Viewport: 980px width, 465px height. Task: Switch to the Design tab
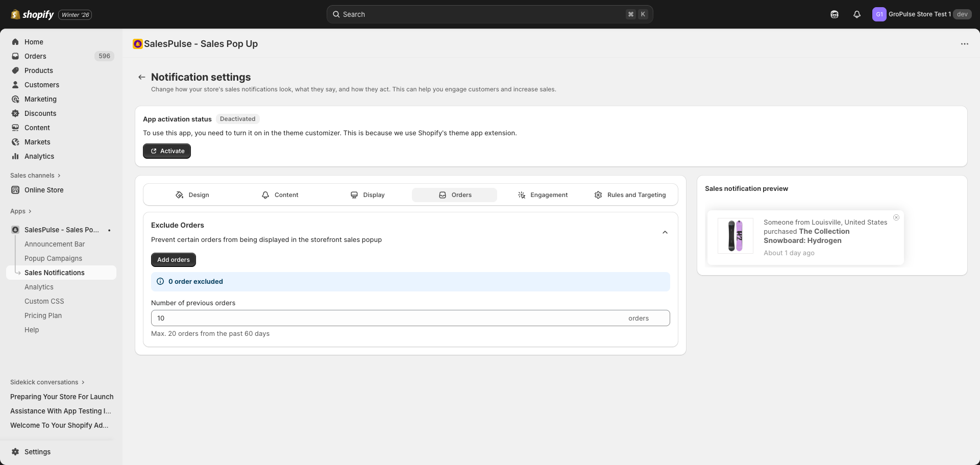192,194
